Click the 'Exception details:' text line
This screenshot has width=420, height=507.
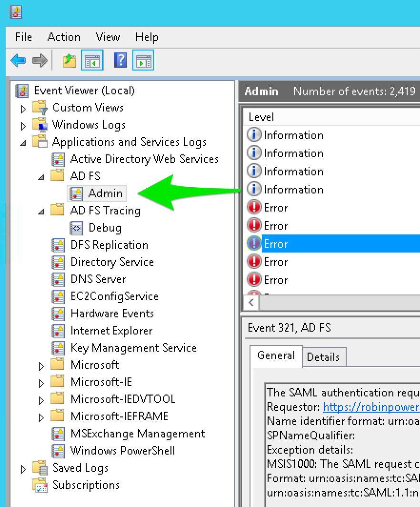(310, 450)
